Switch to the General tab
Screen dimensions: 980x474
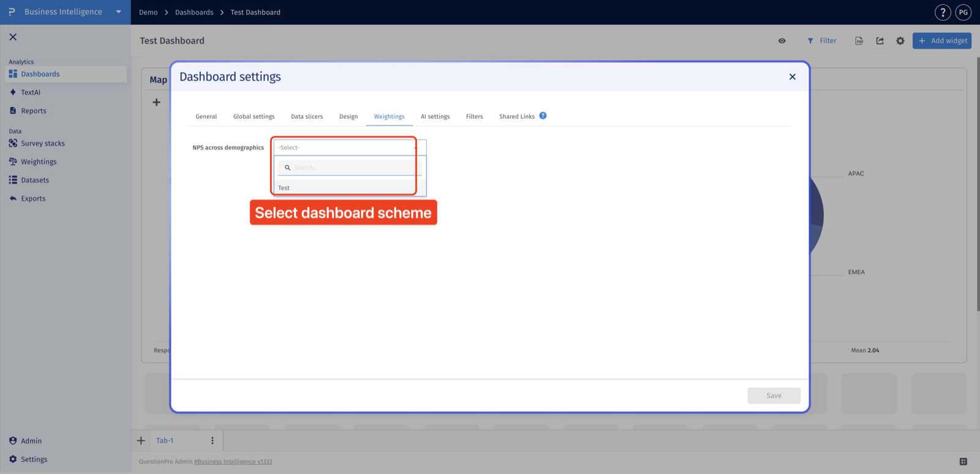coord(206,116)
